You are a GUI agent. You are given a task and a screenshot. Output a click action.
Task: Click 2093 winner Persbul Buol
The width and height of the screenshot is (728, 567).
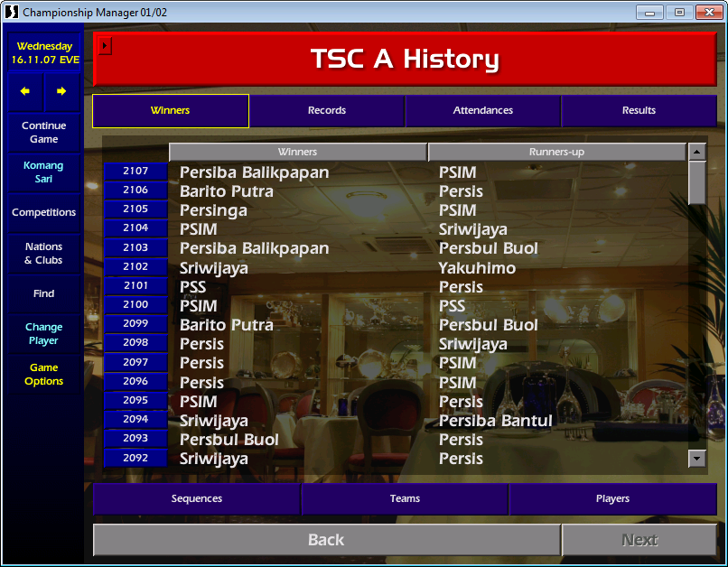pos(229,440)
